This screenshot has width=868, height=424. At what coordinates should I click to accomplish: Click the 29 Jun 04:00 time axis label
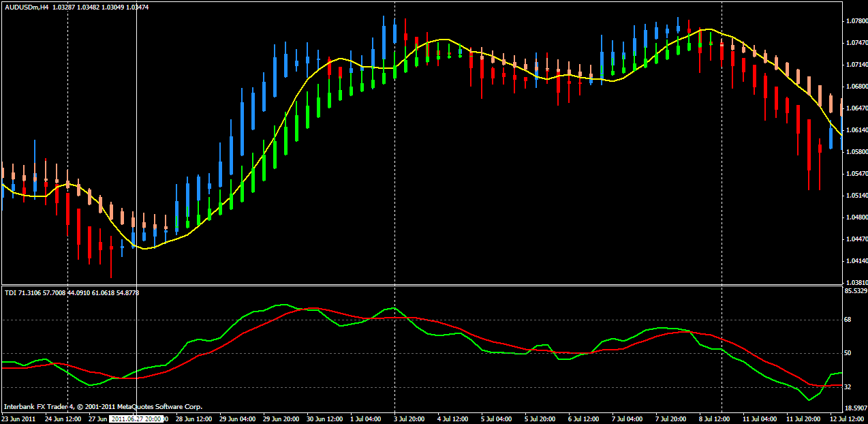(x=237, y=419)
